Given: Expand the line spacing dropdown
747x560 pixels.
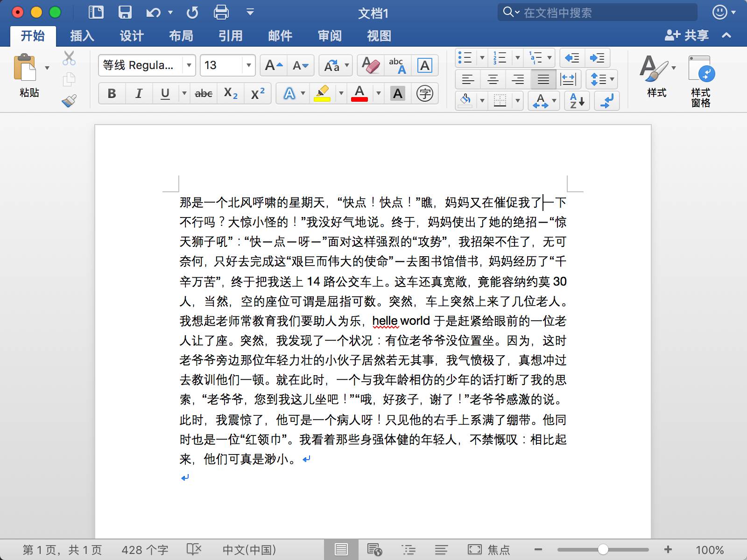Looking at the screenshot, I should pyautogui.click(x=612, y=79).
